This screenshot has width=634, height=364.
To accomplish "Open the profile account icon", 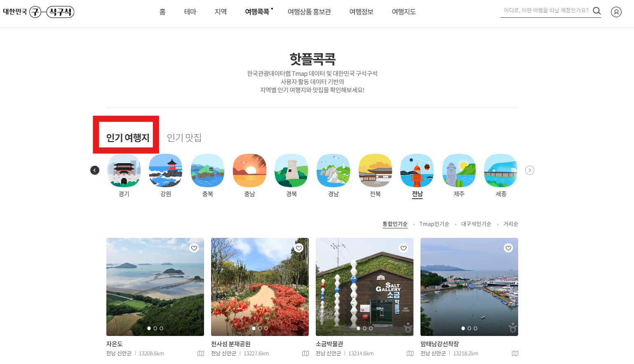I will [616, 12].
